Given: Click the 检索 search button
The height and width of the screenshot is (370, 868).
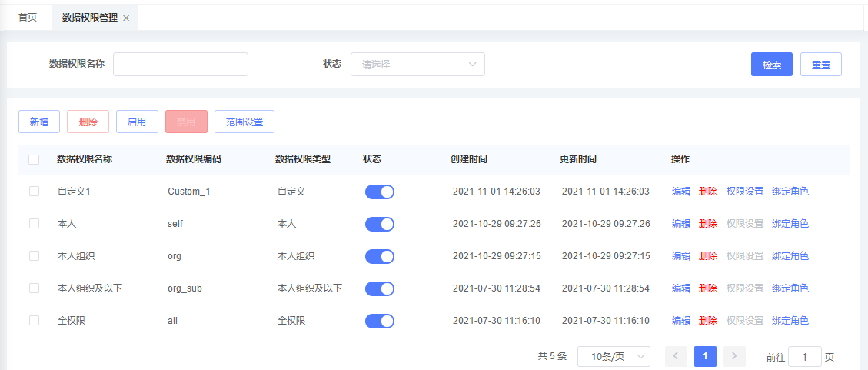Looking at the screenshot, I should pyautogui.click(x=771, y=65).
